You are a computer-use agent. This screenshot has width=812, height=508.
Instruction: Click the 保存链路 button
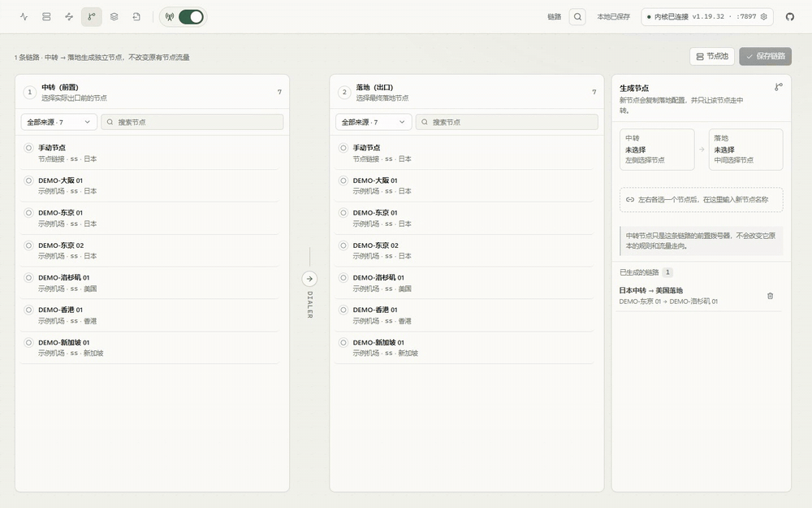pyautogui.click(x=766, y=56)
